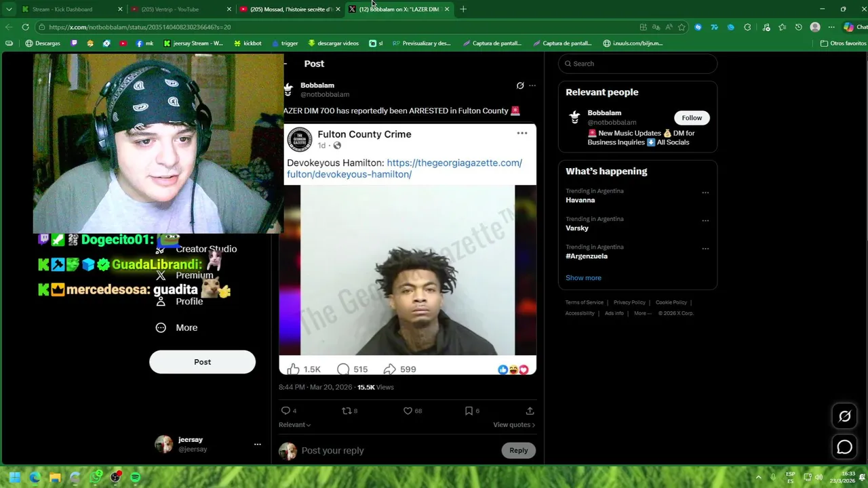The height and width of the screenshot is (488, 868).
Task: Open the More options for the Varsky trend
Action: (705, 220)
